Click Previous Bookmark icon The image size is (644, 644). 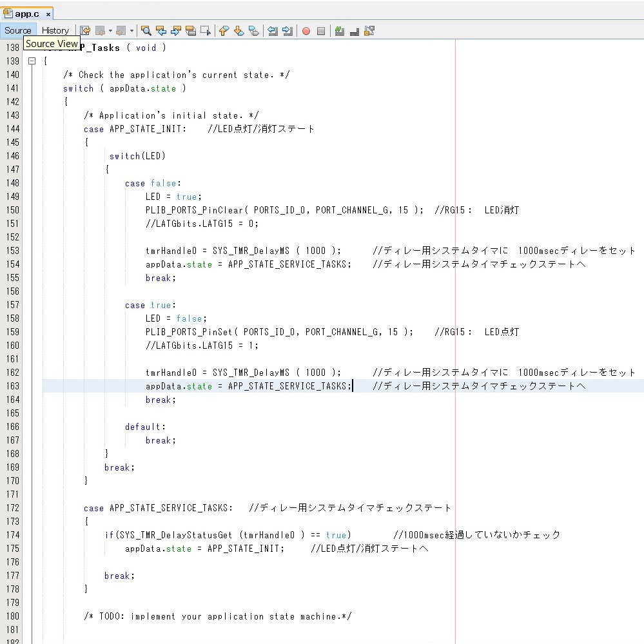[x=224, y=31]
